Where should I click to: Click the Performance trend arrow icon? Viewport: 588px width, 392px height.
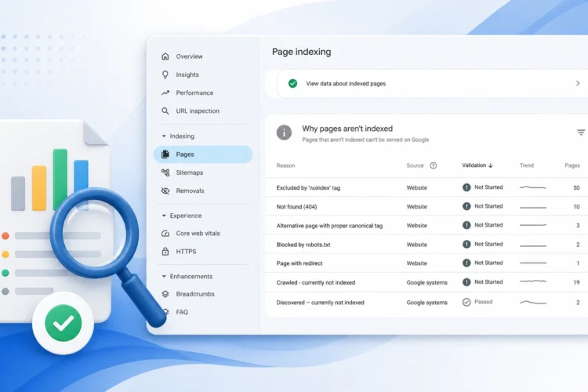click(x=165, y=93)
